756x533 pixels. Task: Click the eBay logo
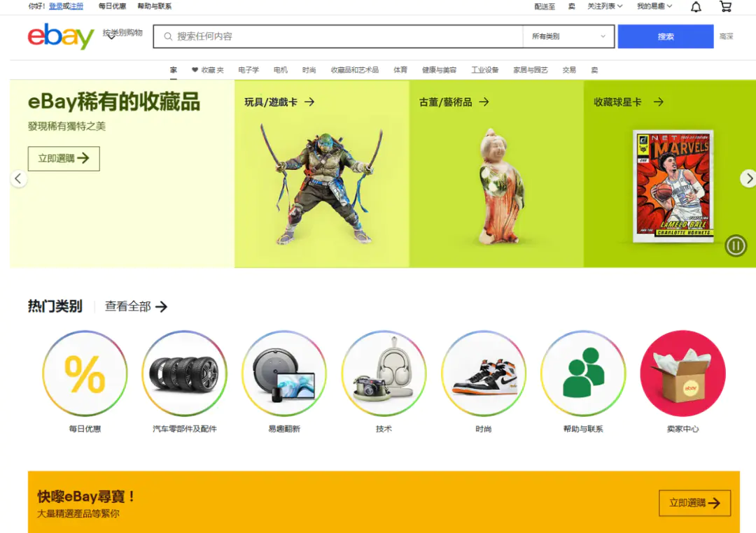(x=61, y=36)
